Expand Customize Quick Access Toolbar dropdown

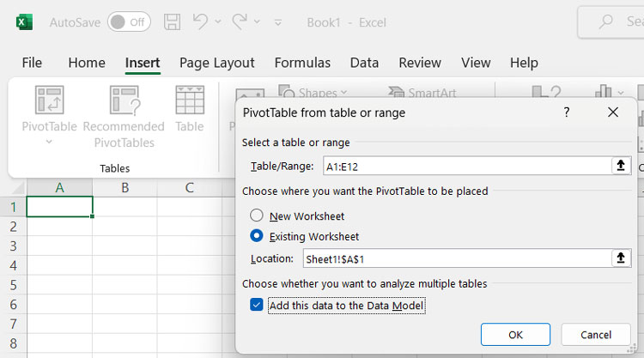(x=277, y=23)
